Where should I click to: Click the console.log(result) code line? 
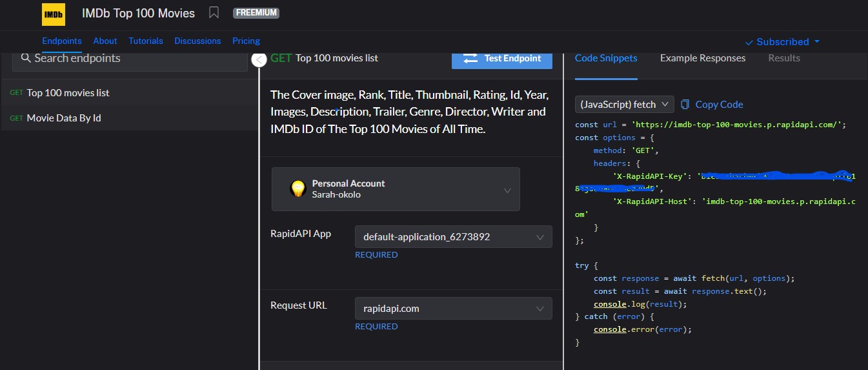pos(641,304)
